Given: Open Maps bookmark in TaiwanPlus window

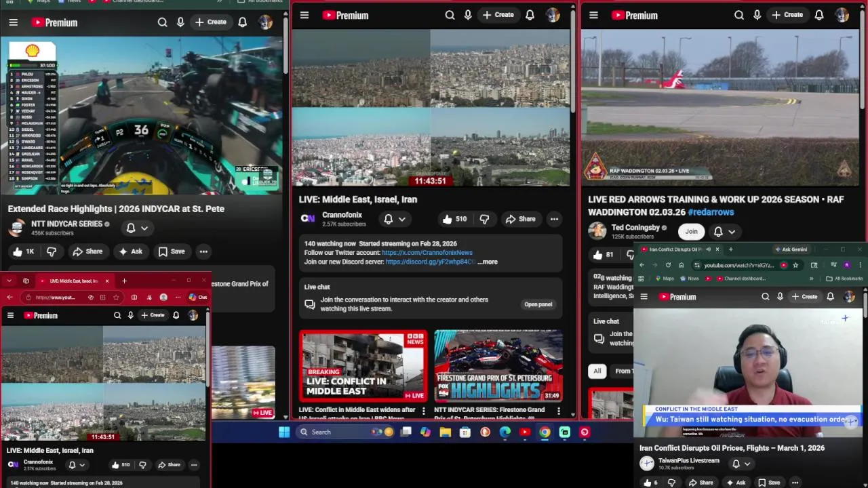Looking at the screenshot, I should coord(665,279).
